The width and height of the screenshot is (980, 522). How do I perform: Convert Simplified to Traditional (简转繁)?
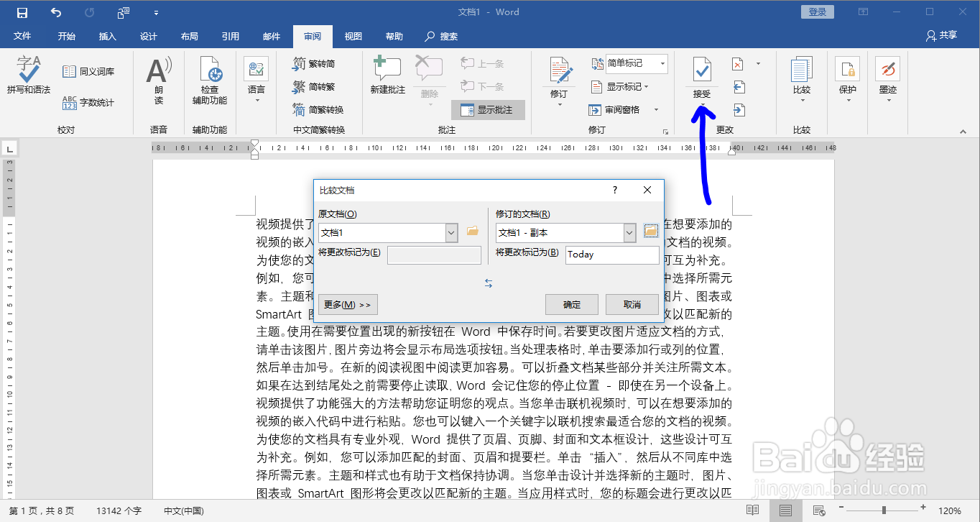pyautogui.click(x=314, y=87)
